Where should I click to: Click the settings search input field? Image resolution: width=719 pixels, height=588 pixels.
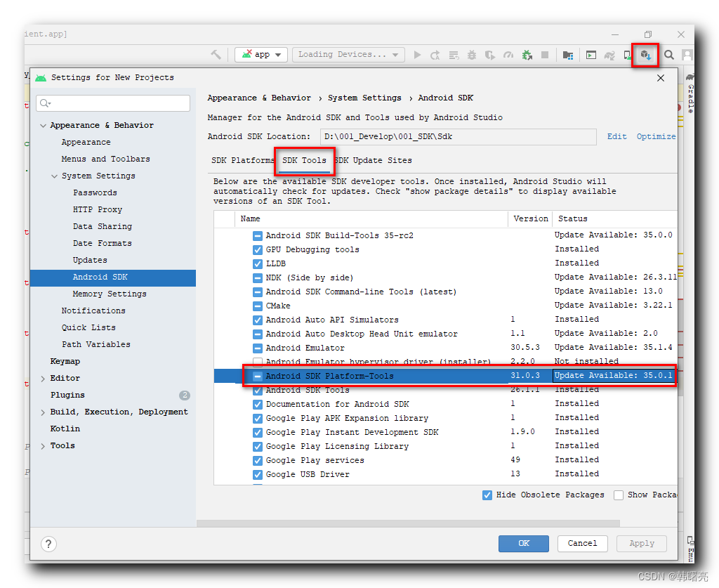(113, 103)
